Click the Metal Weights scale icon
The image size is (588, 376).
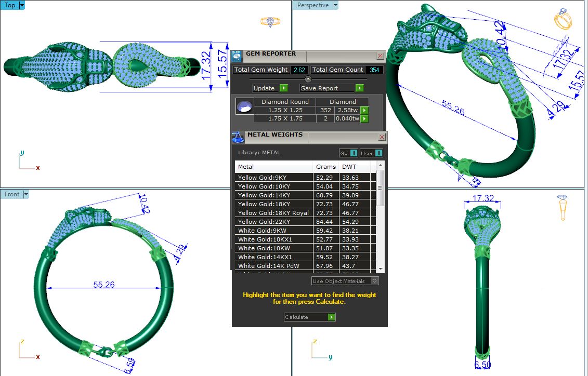[237, 138]
